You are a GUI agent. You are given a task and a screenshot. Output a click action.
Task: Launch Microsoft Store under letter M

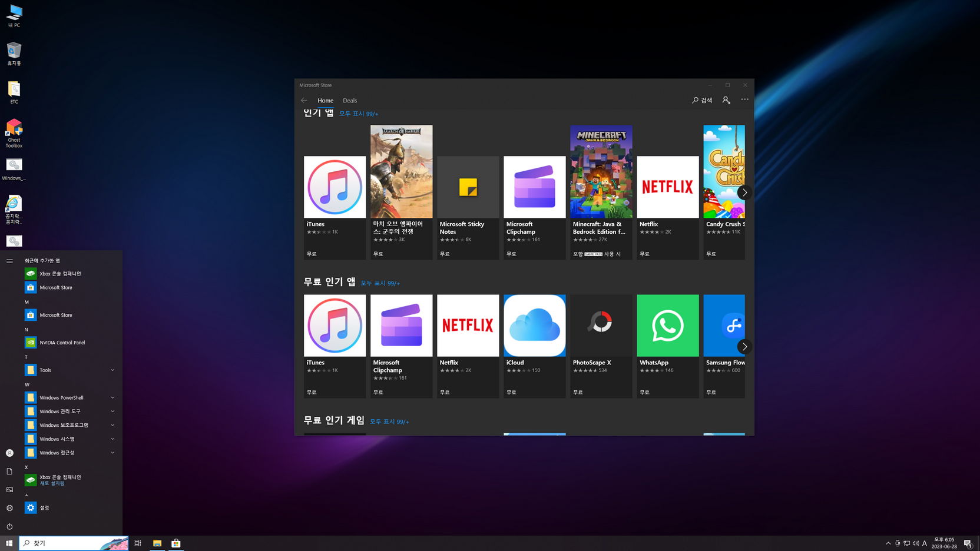(x=71, y=315)
